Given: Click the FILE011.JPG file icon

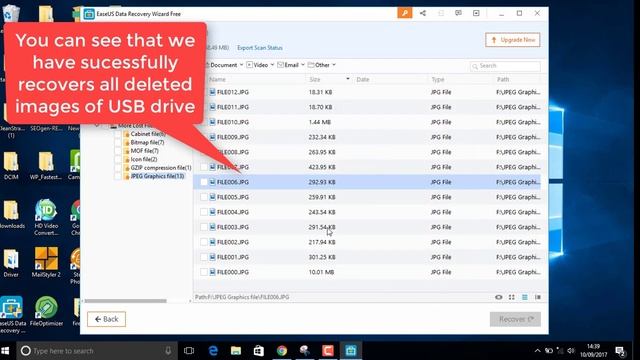Looking at the screenshot, I should pyautogui.click(x=212, y=107).
